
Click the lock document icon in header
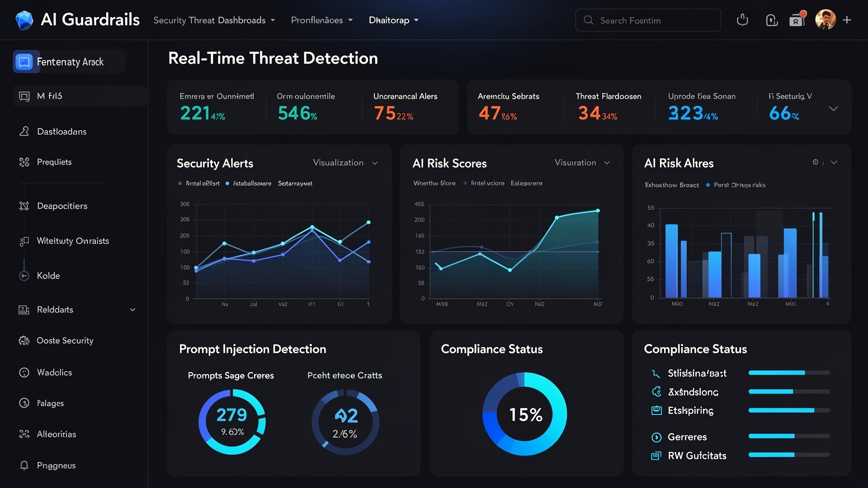pos(772,20)
